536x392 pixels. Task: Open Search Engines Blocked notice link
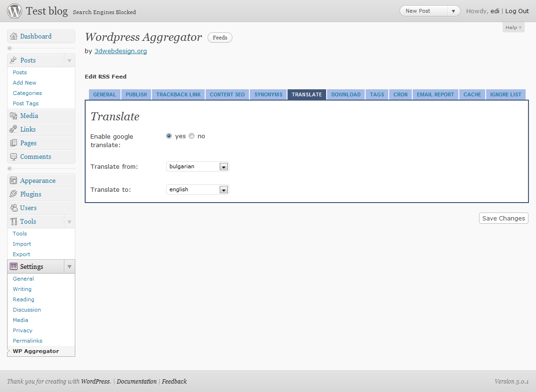[x=104, y=12]
